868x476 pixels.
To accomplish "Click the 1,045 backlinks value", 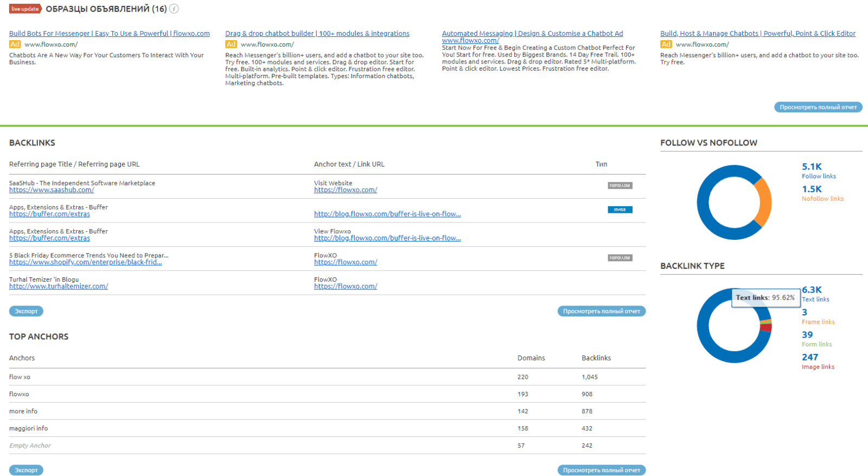I will click(590, 377).
